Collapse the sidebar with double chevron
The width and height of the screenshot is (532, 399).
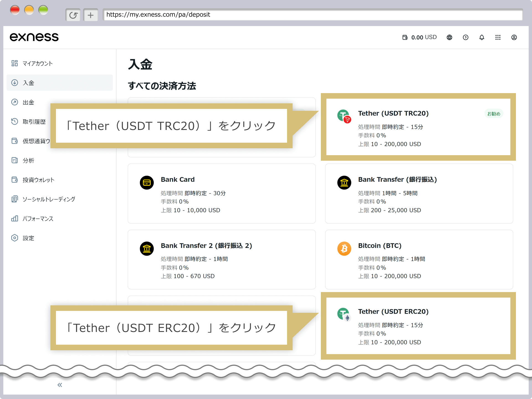(60, 385)
